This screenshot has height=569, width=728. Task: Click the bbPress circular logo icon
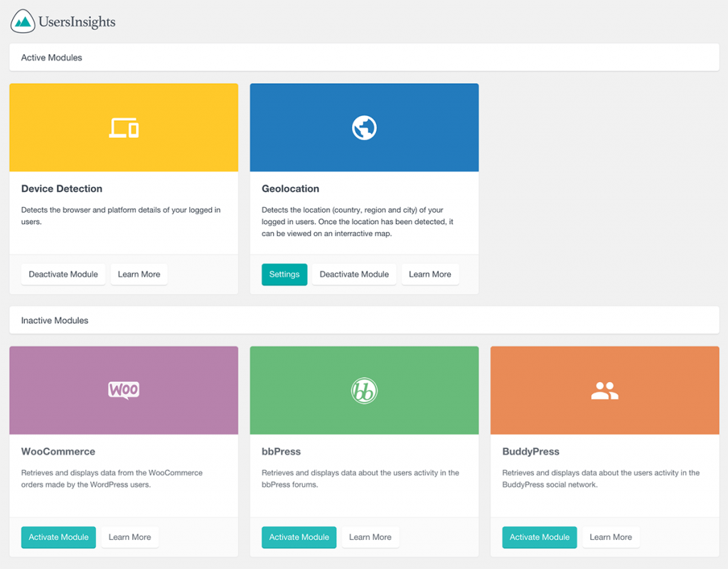pos(364,390)
